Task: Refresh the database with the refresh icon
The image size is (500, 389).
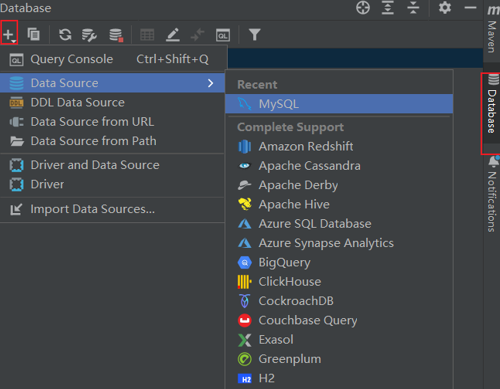Action: [x=65, y=34]
